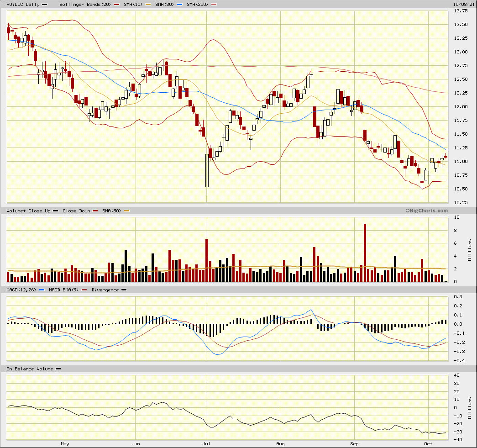Click the orange SMA(15) legend swatch
477x448 pixels.
148,4
